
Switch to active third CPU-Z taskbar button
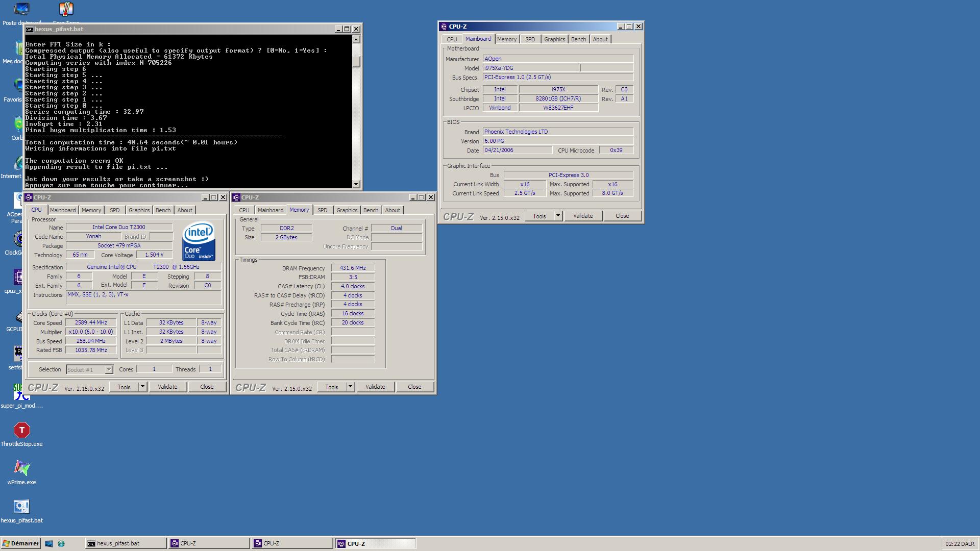coord(375,544)
